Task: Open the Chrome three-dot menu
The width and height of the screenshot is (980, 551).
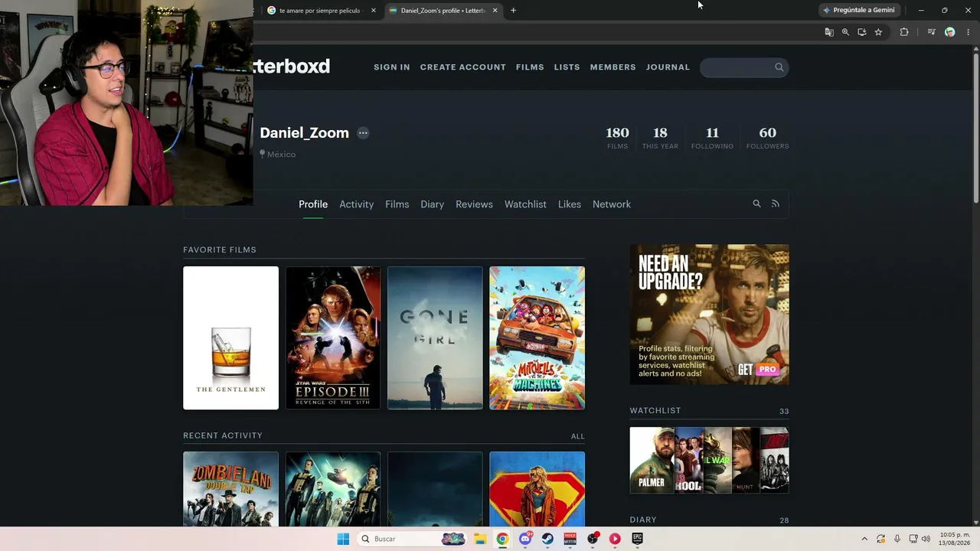Action: tap(969, 32)
